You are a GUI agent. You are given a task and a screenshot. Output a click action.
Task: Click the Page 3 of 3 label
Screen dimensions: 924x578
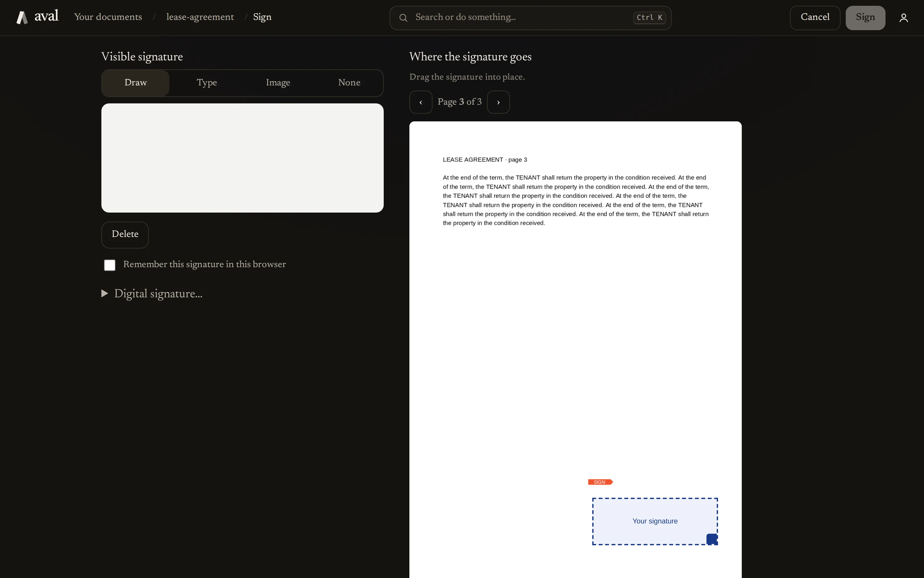tap(460, 102)
